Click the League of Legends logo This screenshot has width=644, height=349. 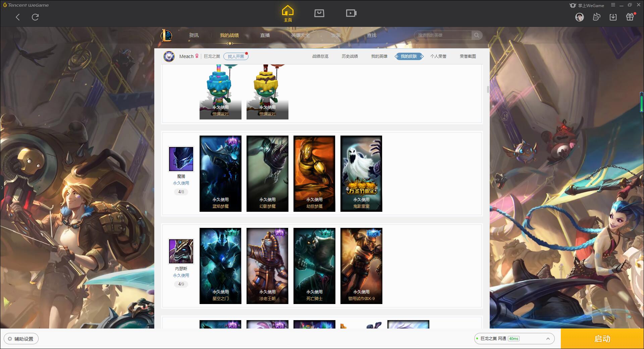tap(166, 35)
